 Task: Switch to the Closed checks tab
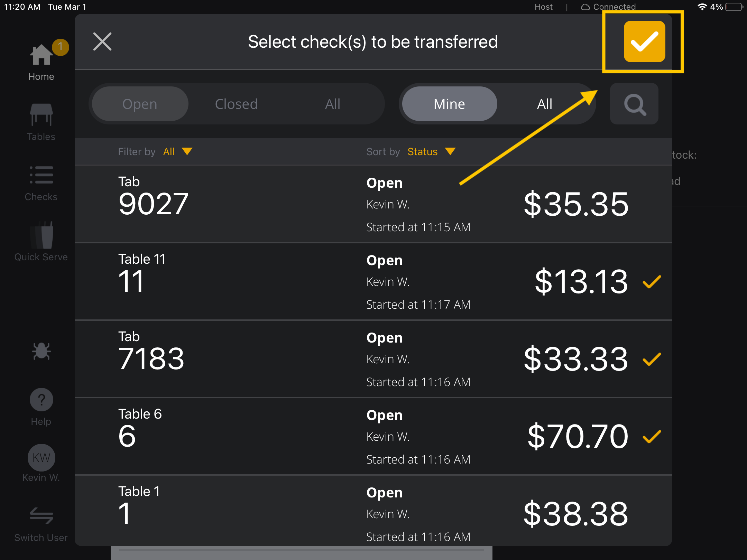click(x=236, y=104)
